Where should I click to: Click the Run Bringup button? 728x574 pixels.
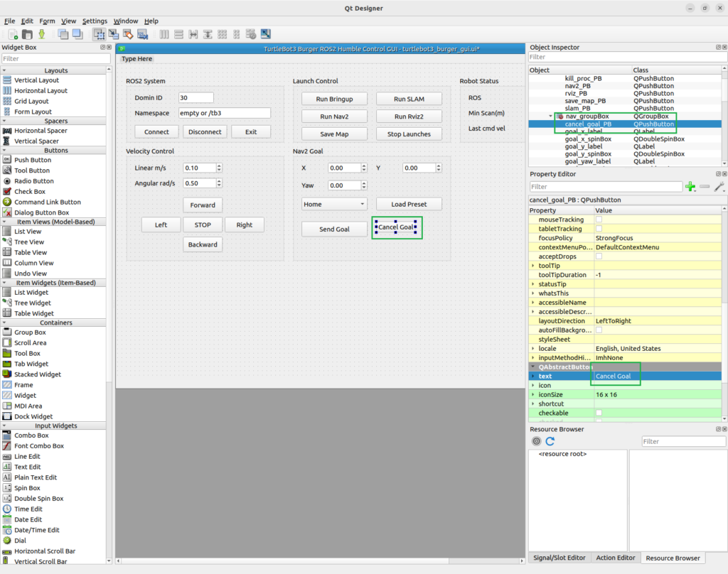tap(334, 99)
